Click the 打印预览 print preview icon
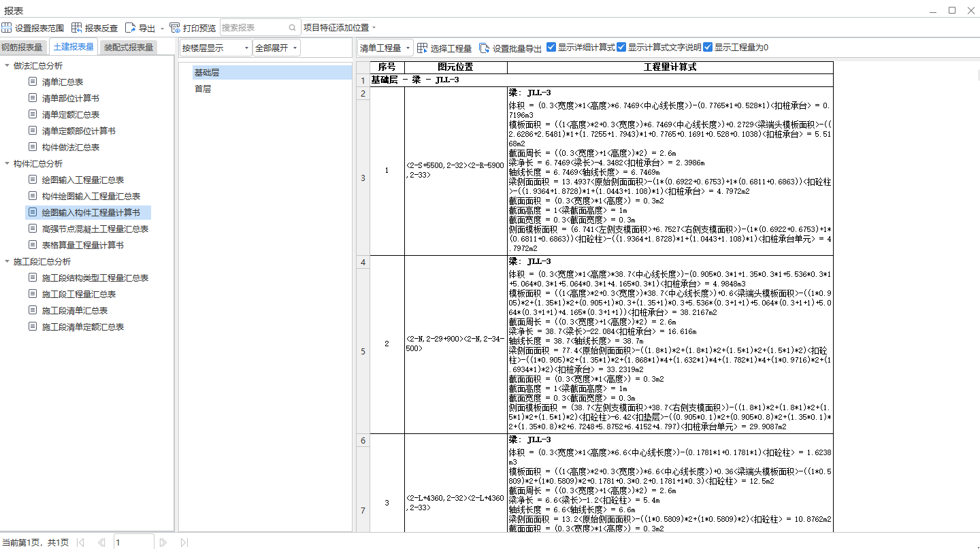This screenshot has height=549, width=980. click(x=175, y=28)
